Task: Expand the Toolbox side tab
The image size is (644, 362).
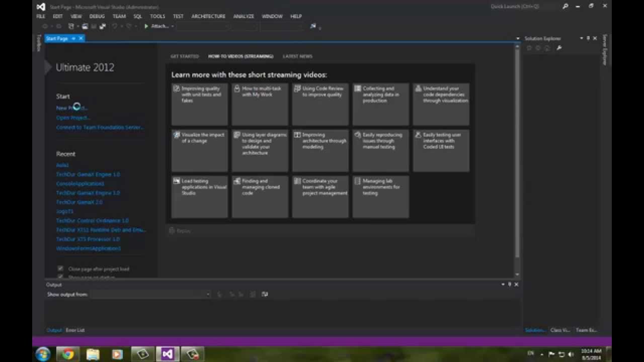Action: (x=38, y=43)
